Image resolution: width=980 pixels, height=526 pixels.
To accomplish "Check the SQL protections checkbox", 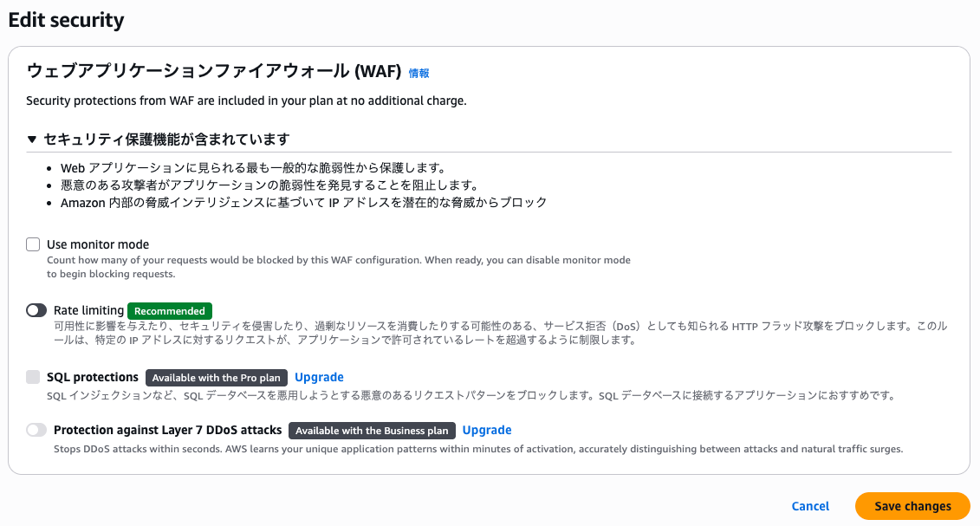I will 33,377.
